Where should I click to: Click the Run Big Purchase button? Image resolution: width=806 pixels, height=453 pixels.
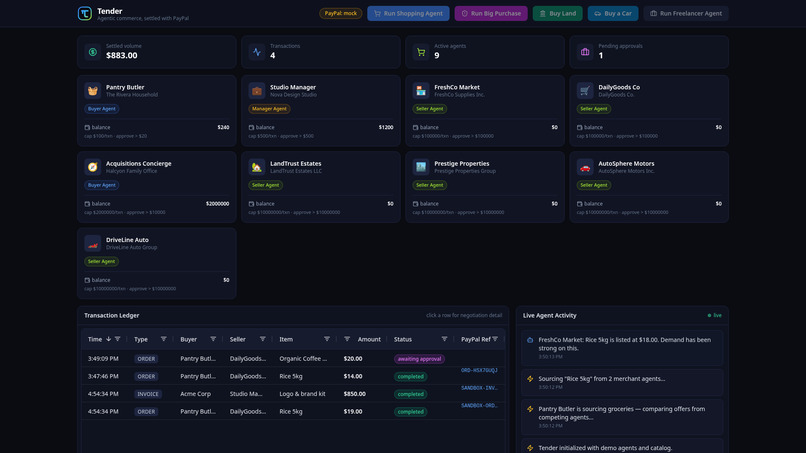491,13
